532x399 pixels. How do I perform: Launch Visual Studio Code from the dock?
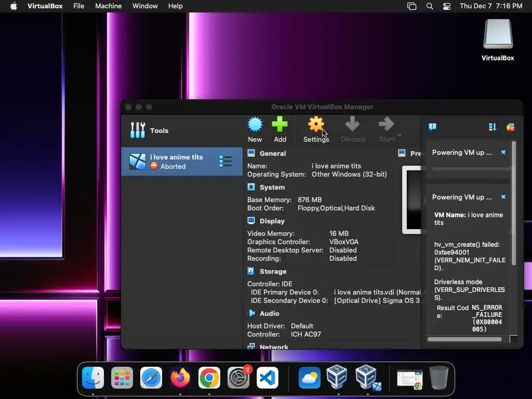[268, 378]
